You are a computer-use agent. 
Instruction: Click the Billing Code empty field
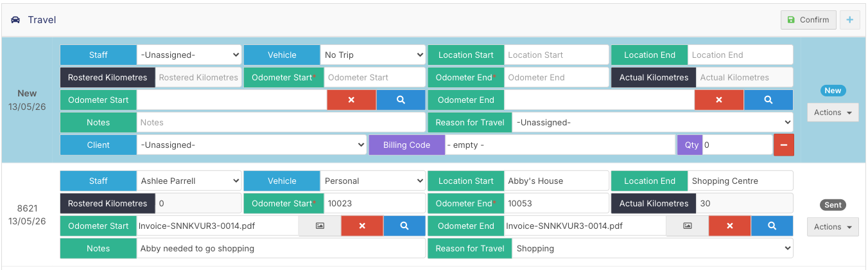click(x=560, y=145)
